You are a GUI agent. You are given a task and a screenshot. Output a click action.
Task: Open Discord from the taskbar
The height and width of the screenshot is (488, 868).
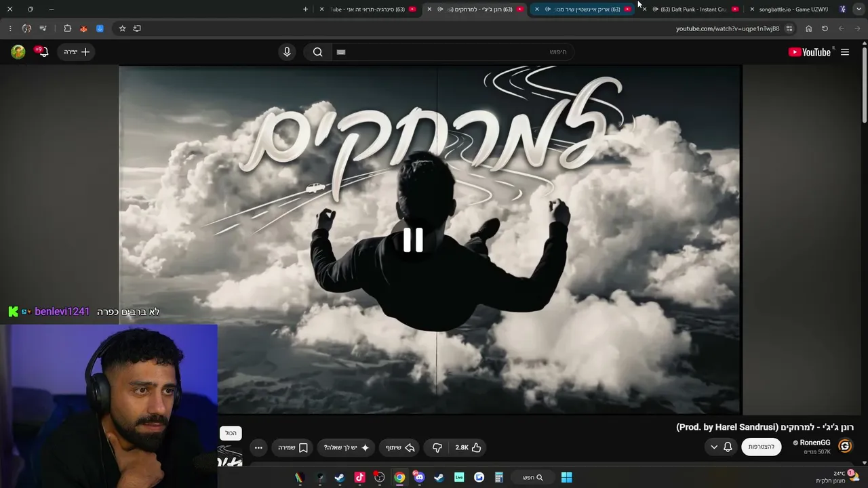pos(419,477)
